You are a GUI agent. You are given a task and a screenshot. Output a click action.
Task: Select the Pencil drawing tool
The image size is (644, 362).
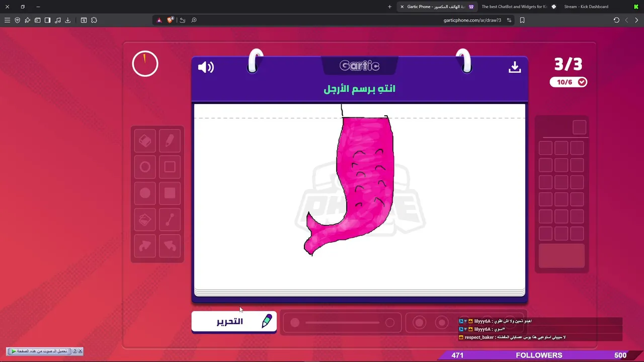tap(170, 141)
